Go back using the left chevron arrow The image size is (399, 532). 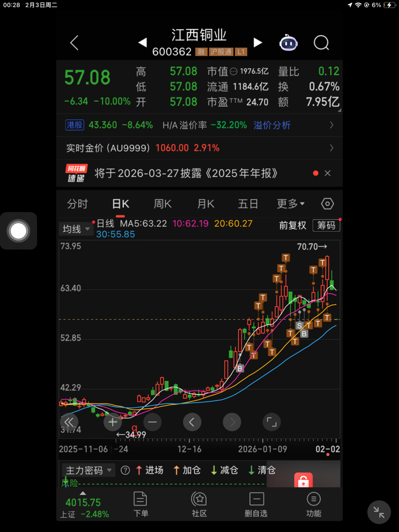pos(74,43)
